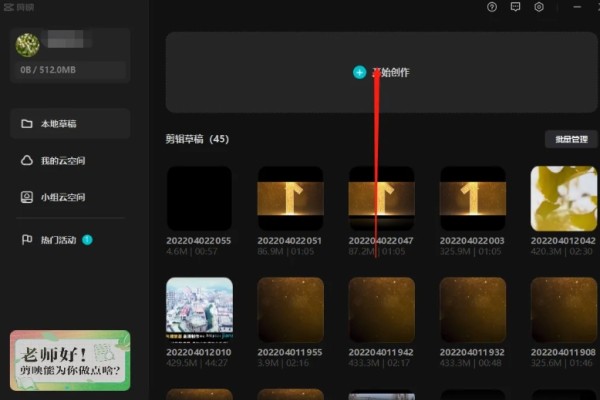Image resolution: width=600 pixels, height=400 pixels.
Task: Open 热门活动 in the sidebar
Action: click(x=70, y=240)
